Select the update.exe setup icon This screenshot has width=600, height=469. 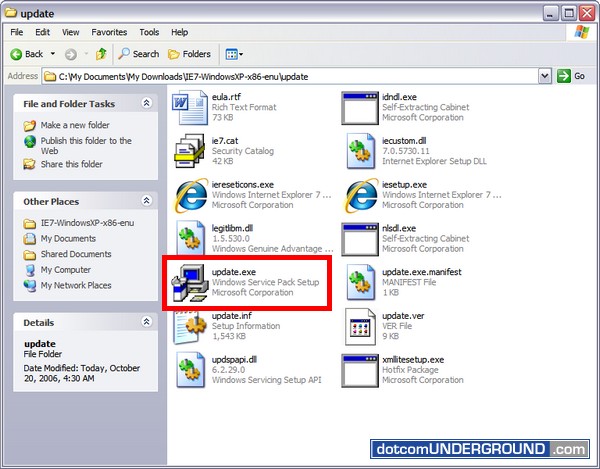190,283
